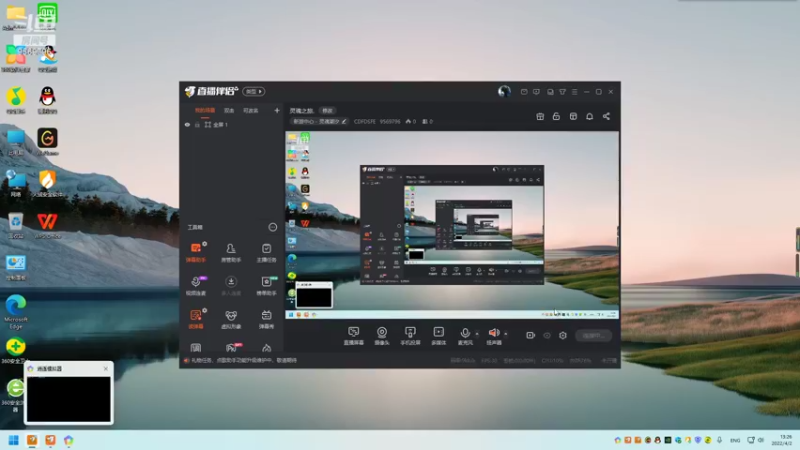Click the PK tool icon with red badge

pyautogui.click(x=231, y=348)
